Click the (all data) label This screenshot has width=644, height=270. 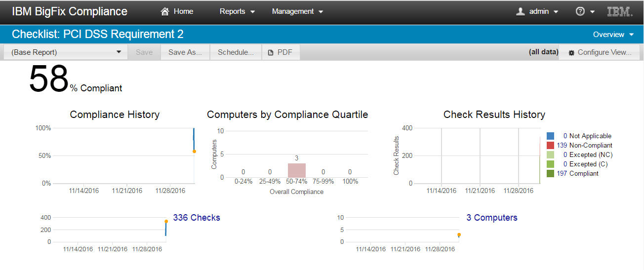(x=543, y=52)
